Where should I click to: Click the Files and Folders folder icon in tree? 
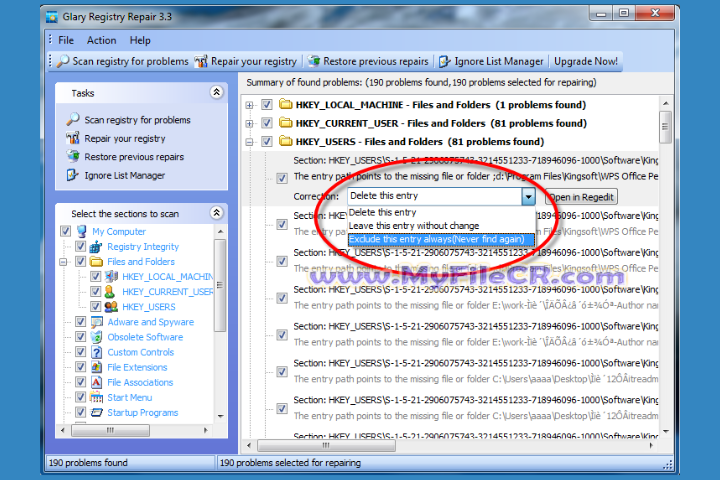[96, 262]
